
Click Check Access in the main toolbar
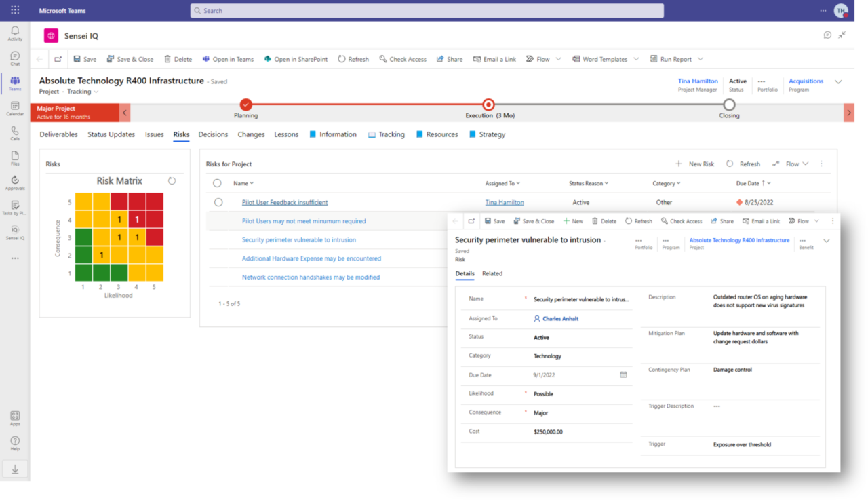tap(403, 59)
